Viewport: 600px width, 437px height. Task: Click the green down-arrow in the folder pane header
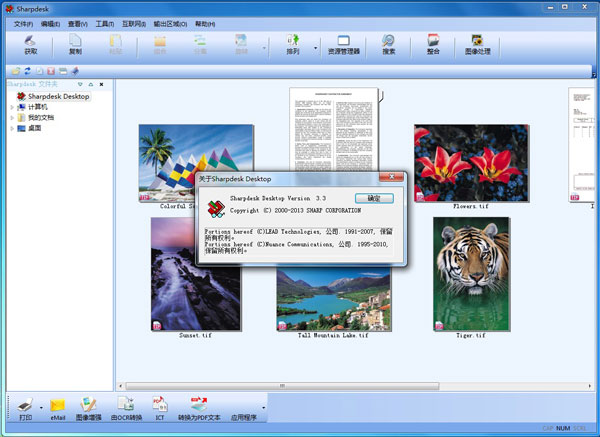[80, 84]
